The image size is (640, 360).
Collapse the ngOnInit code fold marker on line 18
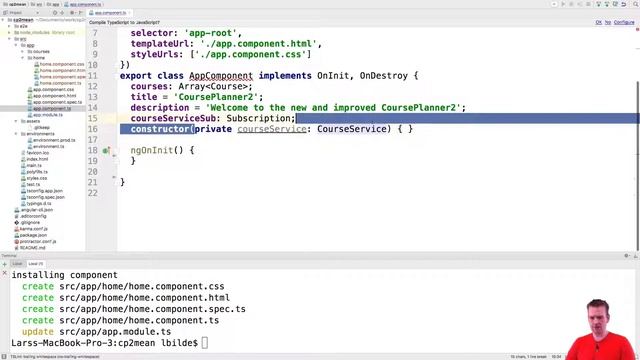[x=114, y=156]
